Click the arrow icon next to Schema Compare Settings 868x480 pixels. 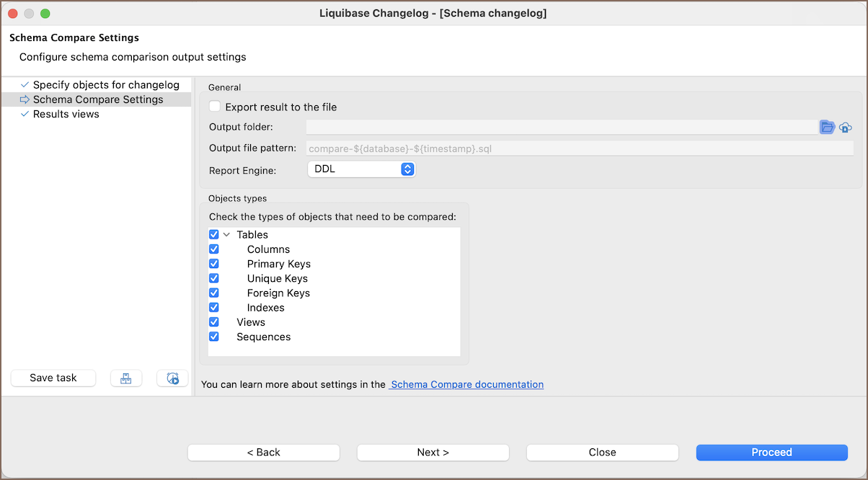25,99
